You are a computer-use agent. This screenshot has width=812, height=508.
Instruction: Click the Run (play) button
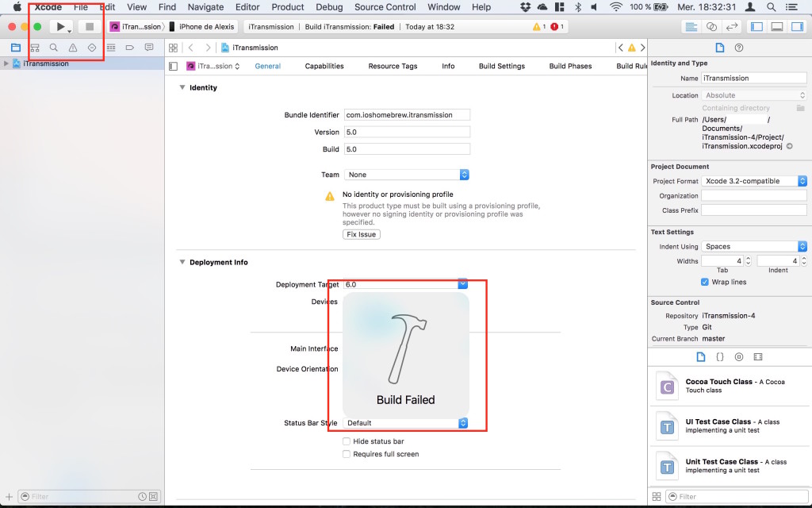(60, 26)
